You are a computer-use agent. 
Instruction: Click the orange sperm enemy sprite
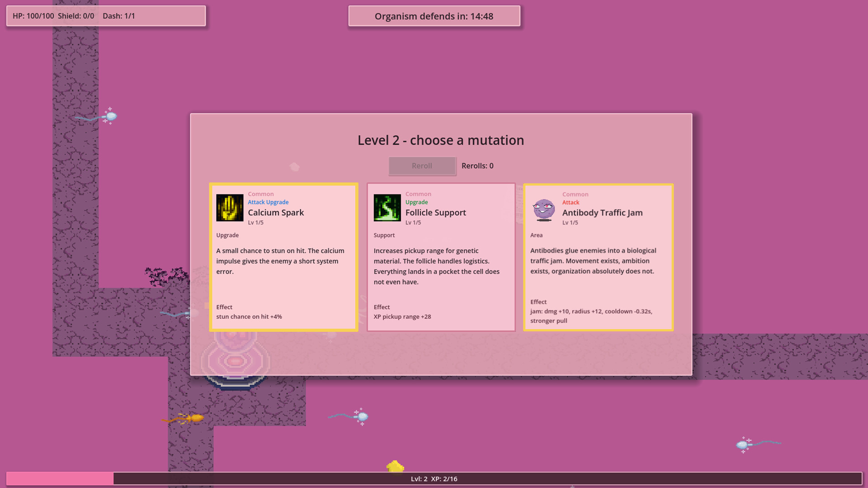tap(183, 419)
